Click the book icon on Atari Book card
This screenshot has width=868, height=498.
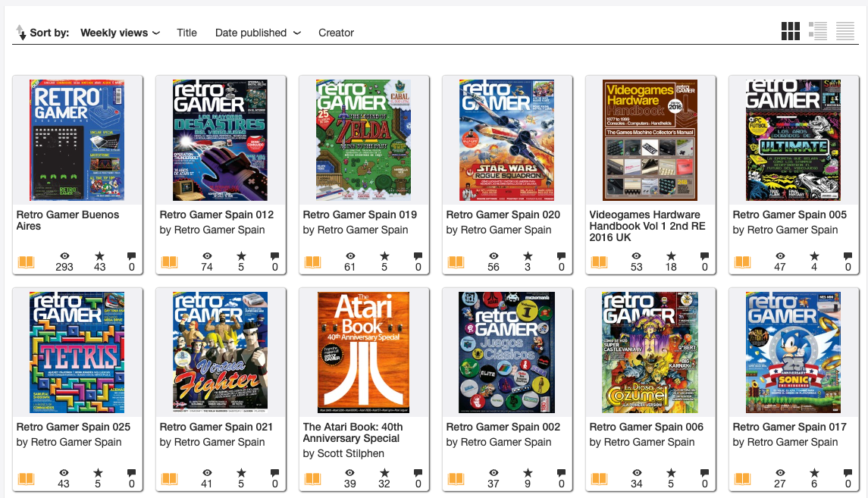[313, 478]
